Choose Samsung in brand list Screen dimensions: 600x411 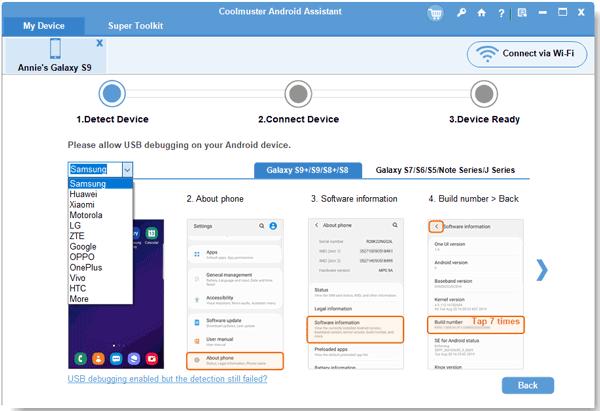[100, 184]
